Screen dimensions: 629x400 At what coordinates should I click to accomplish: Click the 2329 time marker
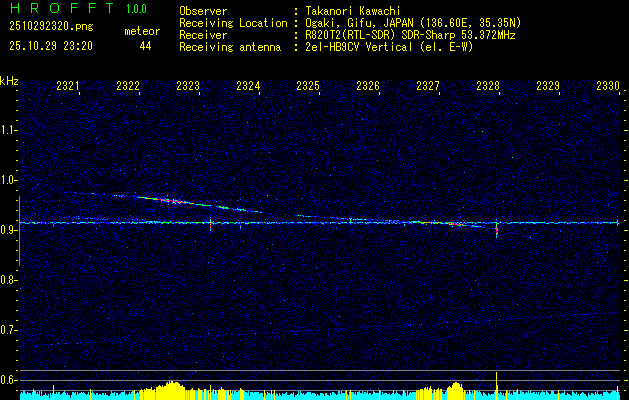(548, 85)
